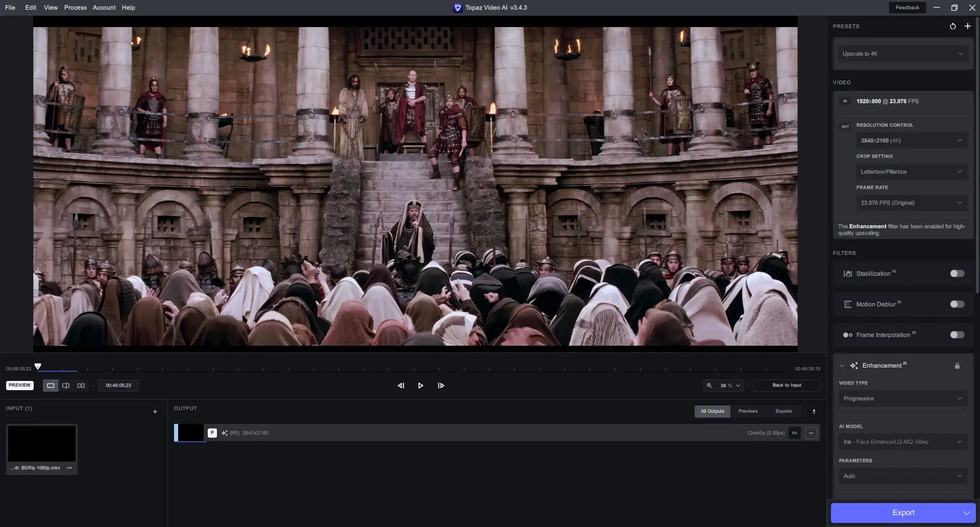The height and width of the screenshot is (527, 980).
Task: Click the blue preview range on timeline
Action: coord(58,370)
